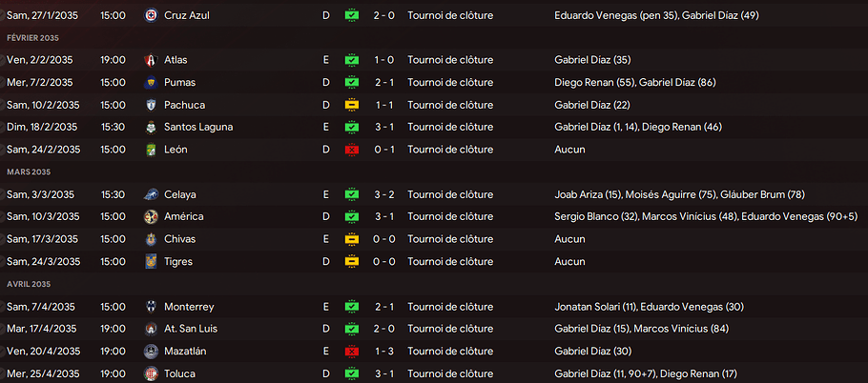This screenshot has width=868, height=383.
Task: Click goalscorer Jonatan Solari (11)
Action: (x=594, y=307)
